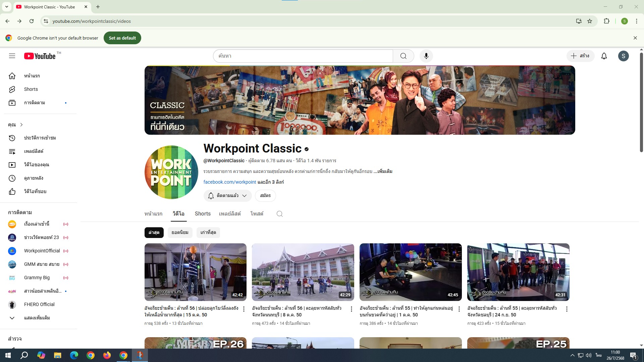Screen dimensions: 644x362
Task: Open Shorts in the left sidebar
Action: [40, 89]
